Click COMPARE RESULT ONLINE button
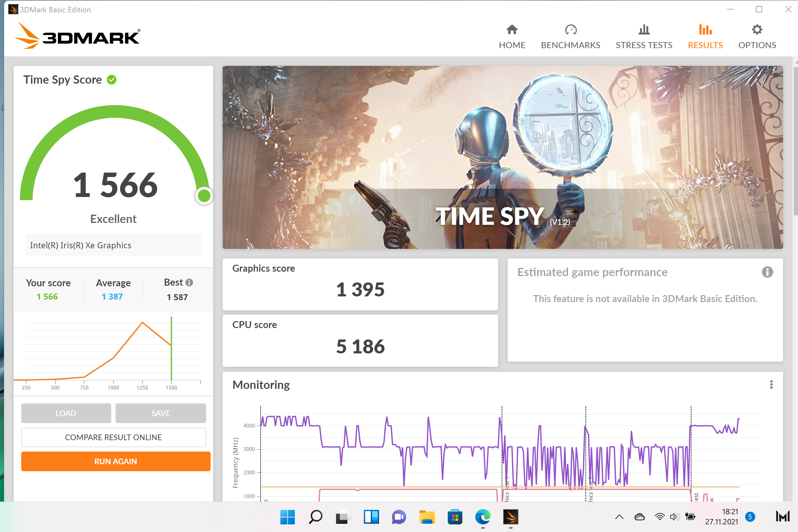This screenshot has width=798, height=532. pyautogui.click(x=113, y=437)
